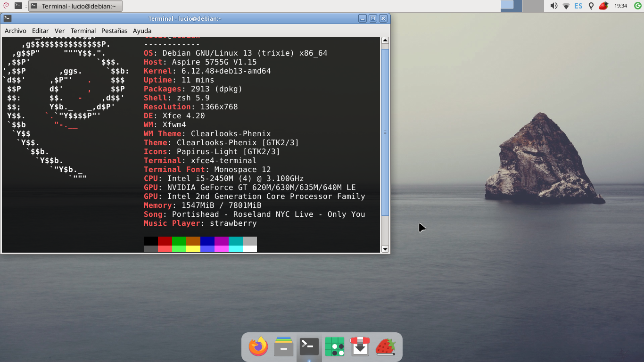The height and width of the screenshot is (362, 644).
Task: Click the lightbulb tray icon
Action: [x=591, y=6]
